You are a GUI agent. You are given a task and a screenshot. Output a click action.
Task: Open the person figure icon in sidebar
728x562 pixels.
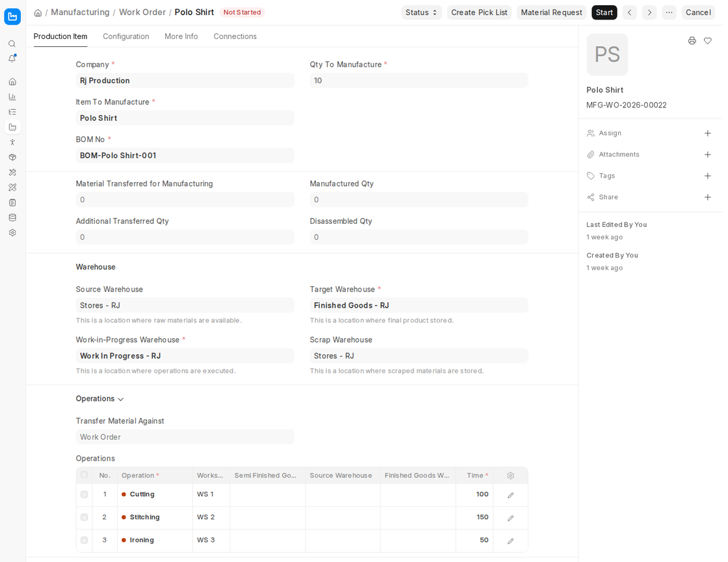pos(12,142)
